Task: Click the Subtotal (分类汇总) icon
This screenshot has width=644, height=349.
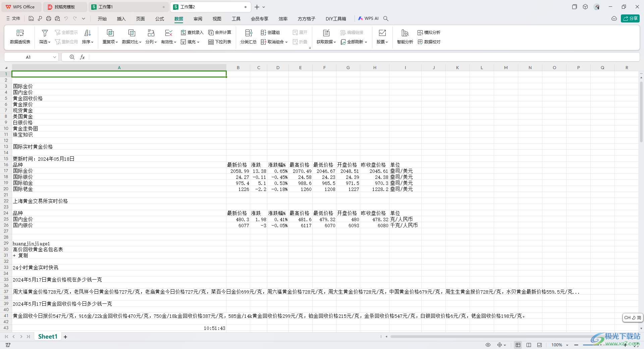Action: 249,33
